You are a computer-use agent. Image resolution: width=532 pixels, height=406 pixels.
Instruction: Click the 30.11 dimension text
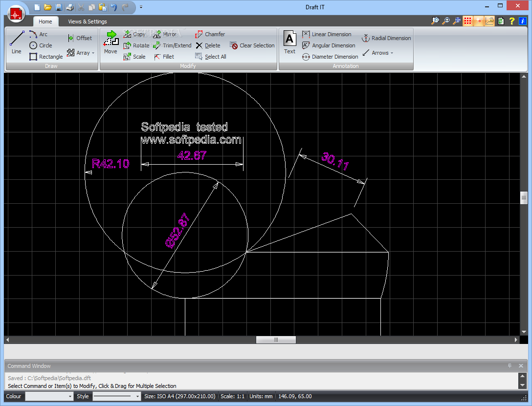coord(335,161)
